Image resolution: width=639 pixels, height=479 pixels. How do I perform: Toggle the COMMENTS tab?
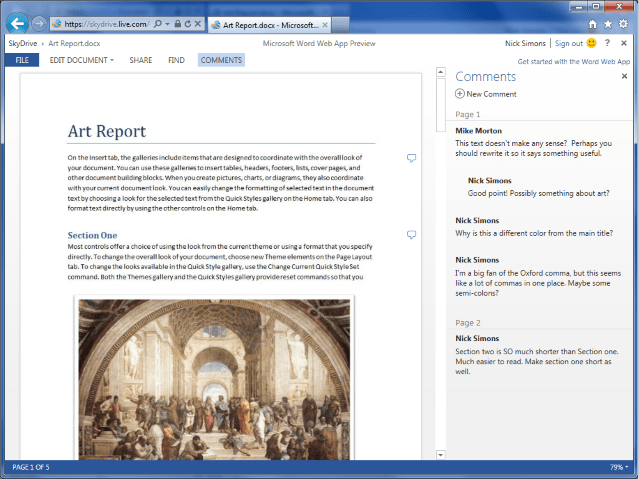tap(221, 60)
